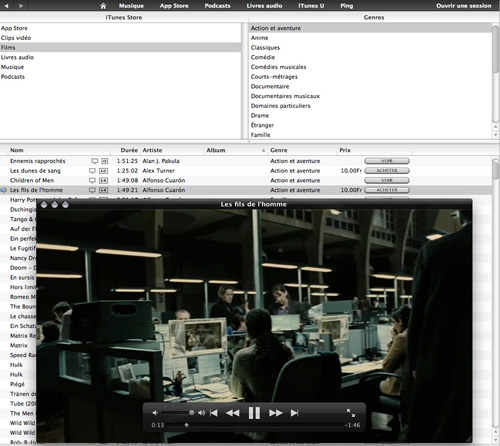The height and width of the screenshot is (446, 500).
Task: Click the remaining time -1:46 display
Action: [x=352, y=425]
